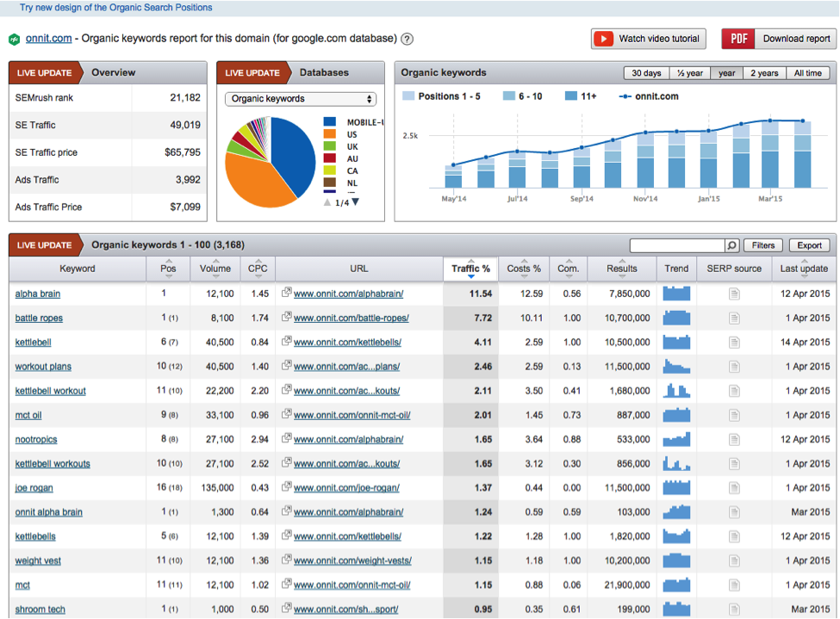This screenshot has height=619, width=840.
Task: Click the Filters button above the table
Action: coord(762,245)
